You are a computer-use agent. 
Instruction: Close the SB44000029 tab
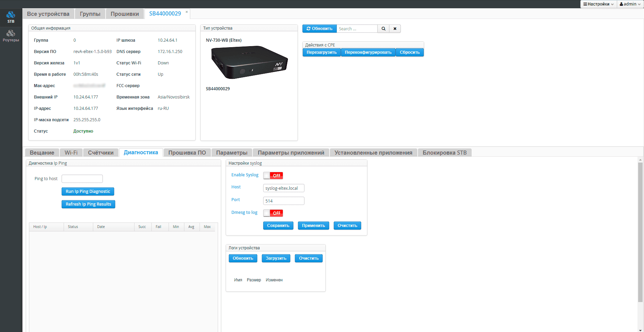tap(187, 12)
